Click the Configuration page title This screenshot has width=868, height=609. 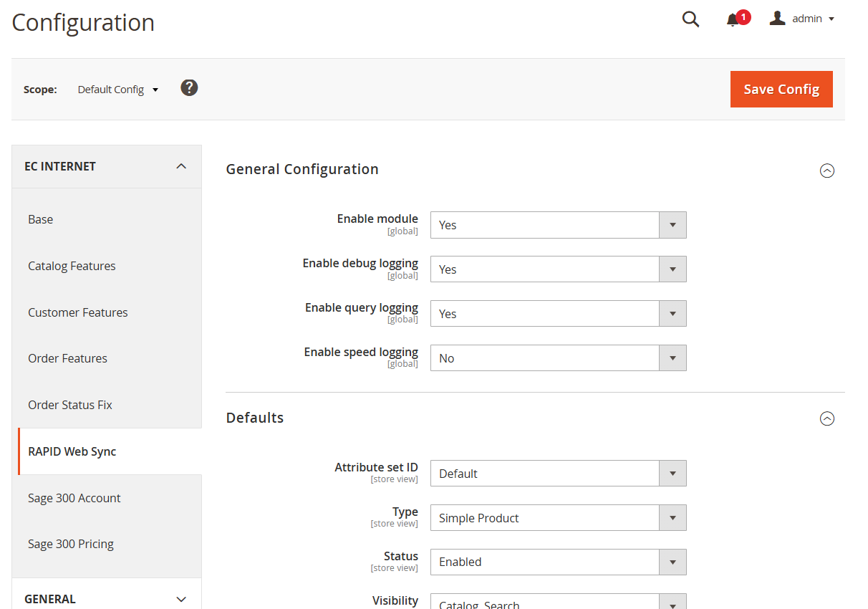point(83,22)
